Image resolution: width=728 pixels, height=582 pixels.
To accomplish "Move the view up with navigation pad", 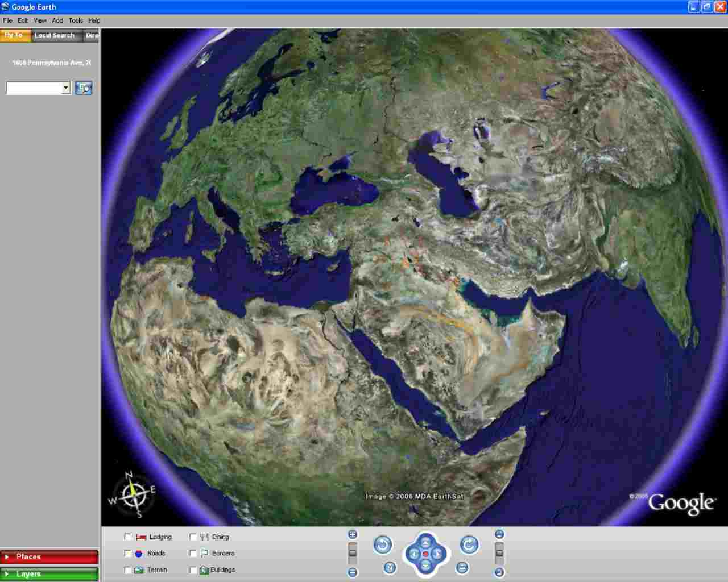I will (425, 542).
